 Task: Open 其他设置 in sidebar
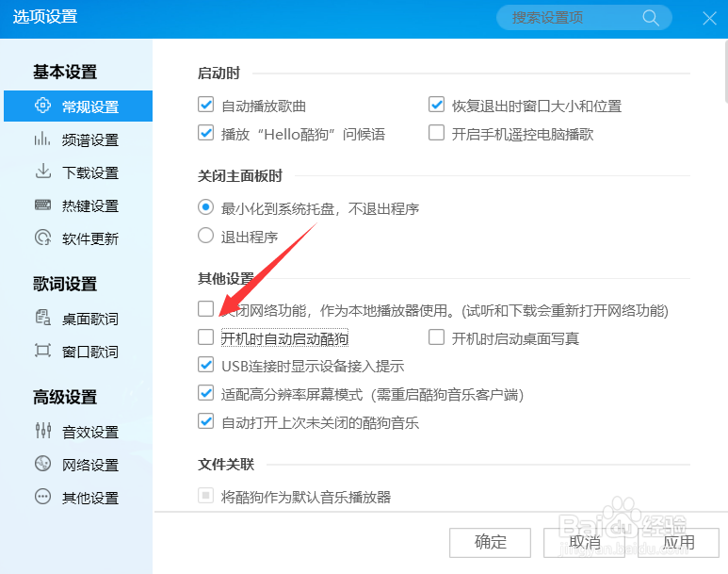coord(90,498)
